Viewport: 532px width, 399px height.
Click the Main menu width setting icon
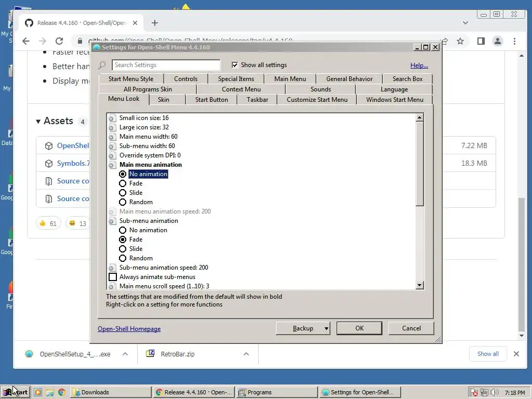(112, 137)
